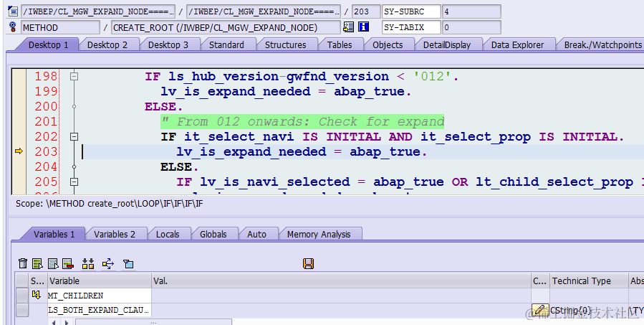Click code line 203 lv_is_expand_needed assignment
The image size is (644, 325).
(302, 152)
